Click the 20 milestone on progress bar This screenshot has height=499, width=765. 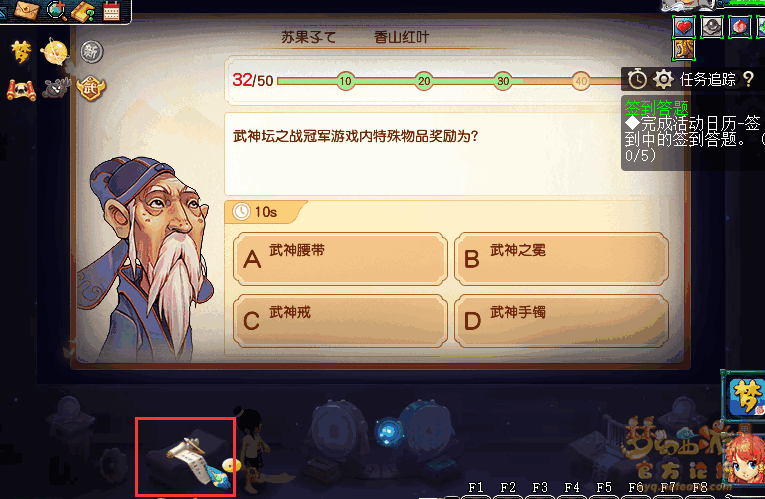(424, 81)
